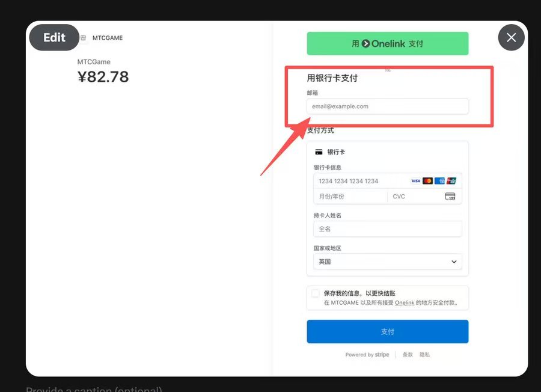Pay with the green Onelink button
The image size is (541, 392).
pos(388,43)
